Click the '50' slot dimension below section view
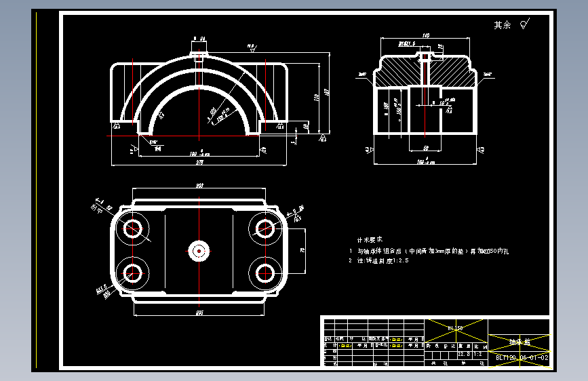 (x=426, y=148)
